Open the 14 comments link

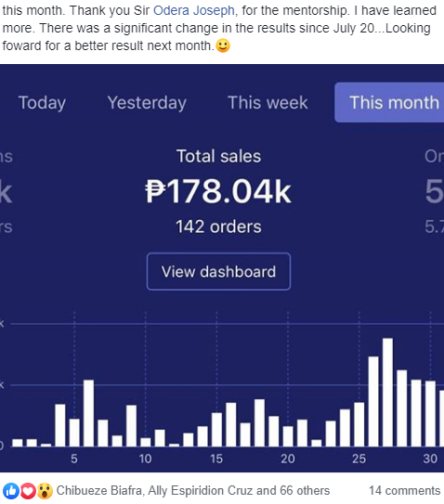(x=404, y=490)
